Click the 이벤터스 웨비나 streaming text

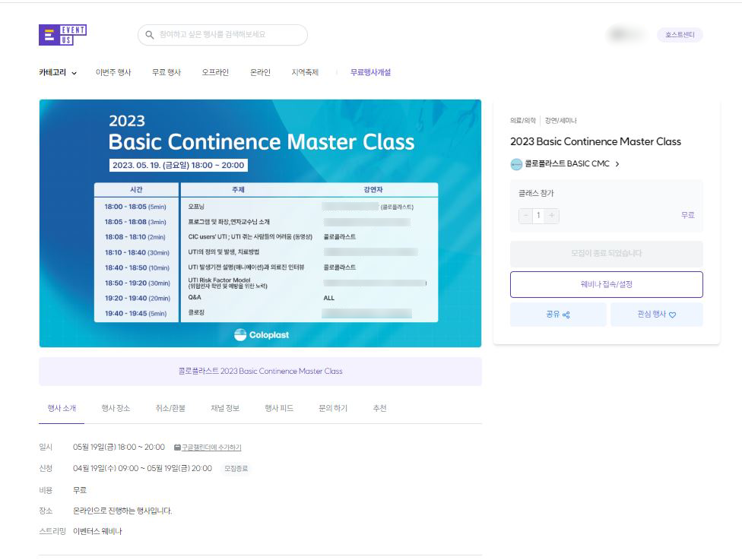[x=97, y=531]
